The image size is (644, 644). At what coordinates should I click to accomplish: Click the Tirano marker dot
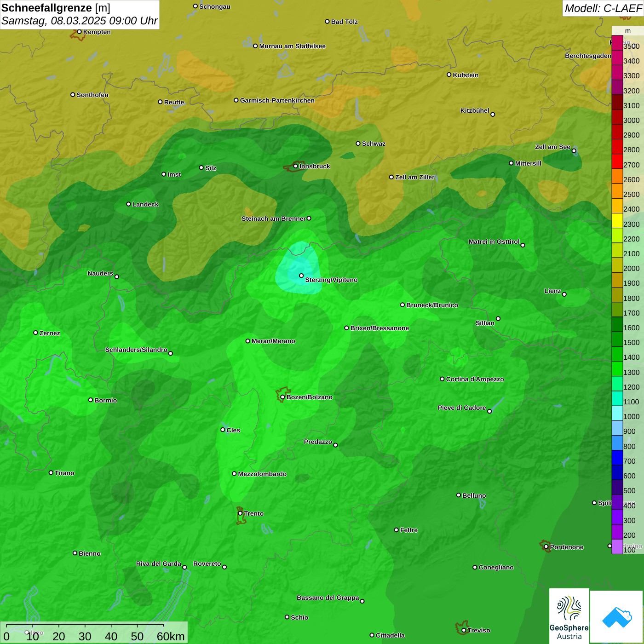(51, 472)
